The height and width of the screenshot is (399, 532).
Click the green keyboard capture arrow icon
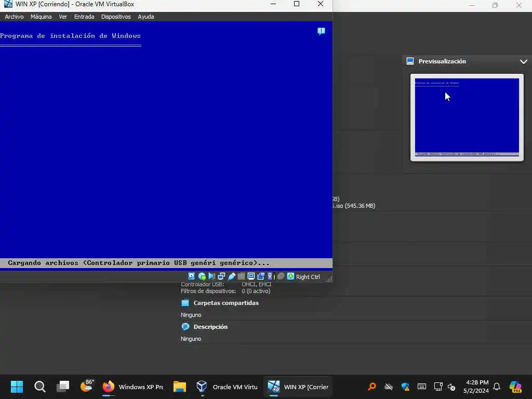click(290, 276)
